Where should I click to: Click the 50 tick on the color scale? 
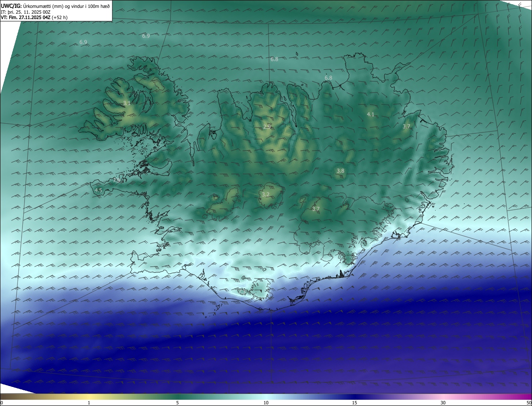point(529,403)
